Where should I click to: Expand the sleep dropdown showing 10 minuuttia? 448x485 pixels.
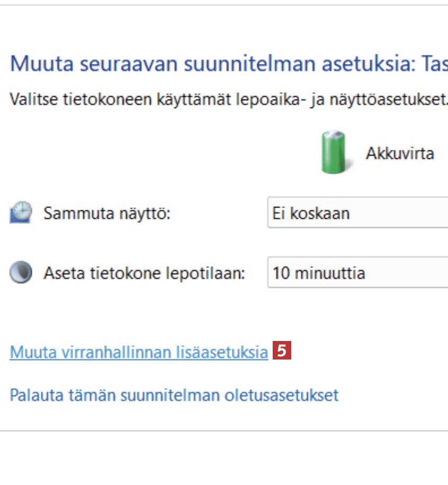[x=357, y=273]
